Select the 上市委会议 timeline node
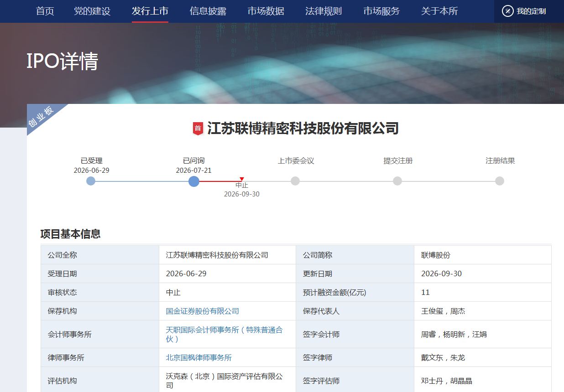 [x=295, y=181]
